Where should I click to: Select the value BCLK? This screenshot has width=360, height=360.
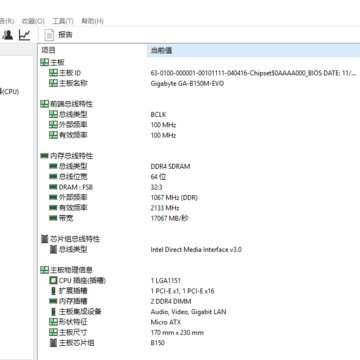point(158,114)
